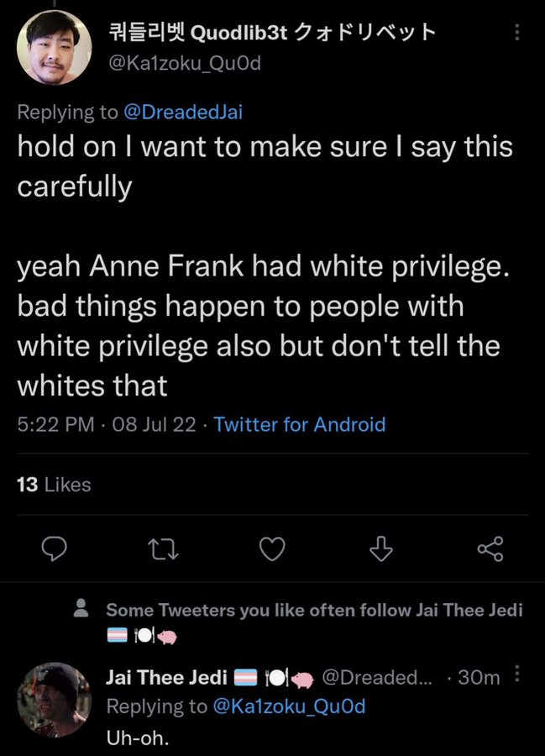Viewport: 545px width, 756px height.
Task: Open Jai Thee Jedi's avatar
Action: click(53, 699)
